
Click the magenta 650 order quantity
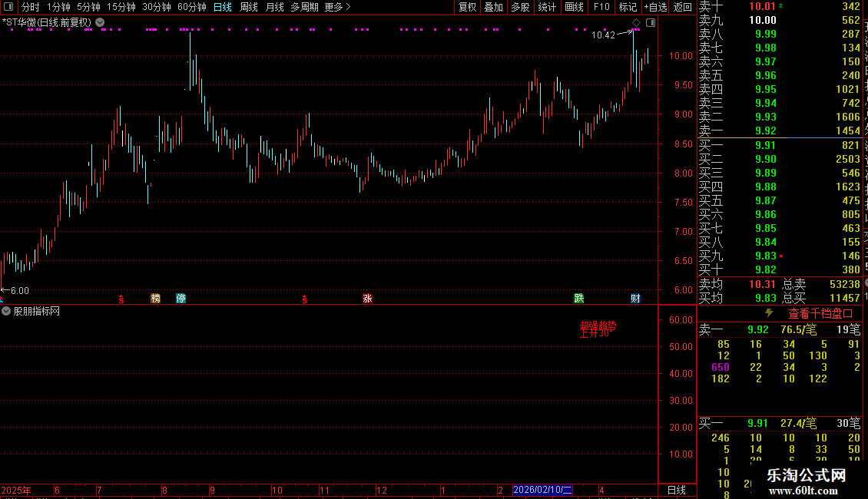pyautogui.click(x=721, y=367)
